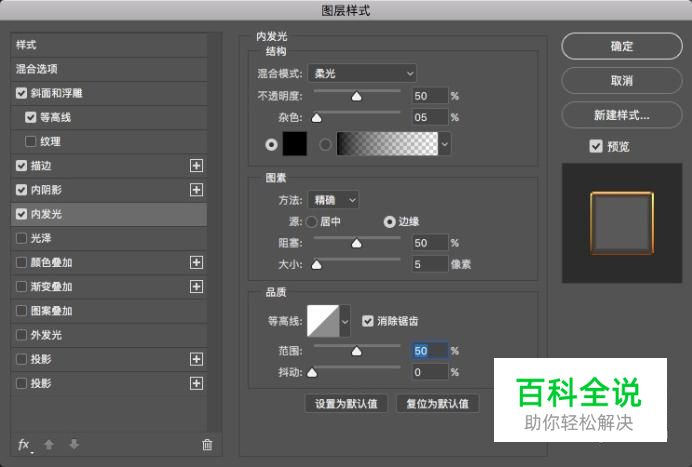Click 抖动 value field showing 0
The image size is (692, 467).
click(430, 373)
